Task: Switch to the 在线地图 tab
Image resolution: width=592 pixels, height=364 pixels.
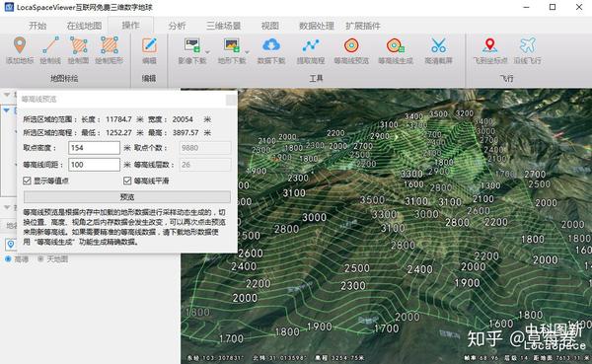Action: pyautogui.click(x=84, y=26)
